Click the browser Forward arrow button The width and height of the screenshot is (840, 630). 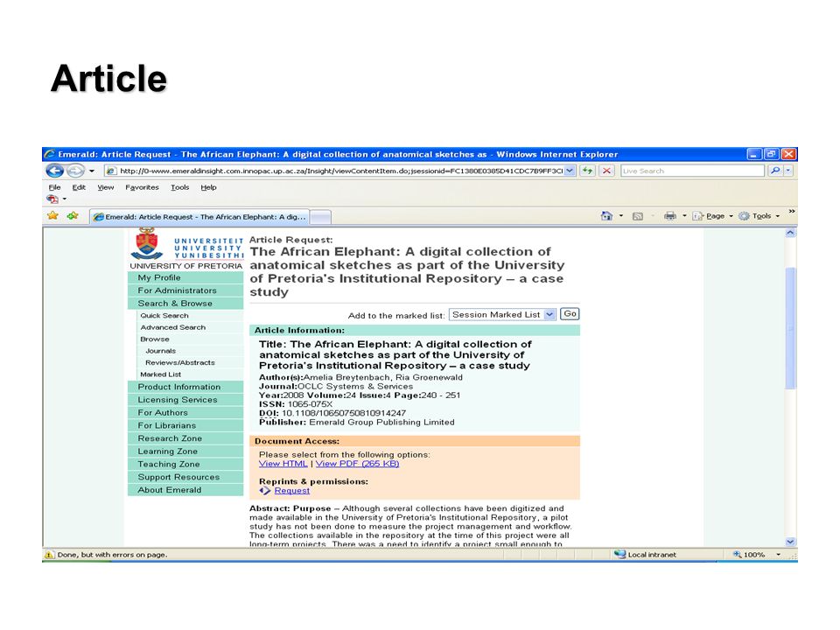[75, 171]
